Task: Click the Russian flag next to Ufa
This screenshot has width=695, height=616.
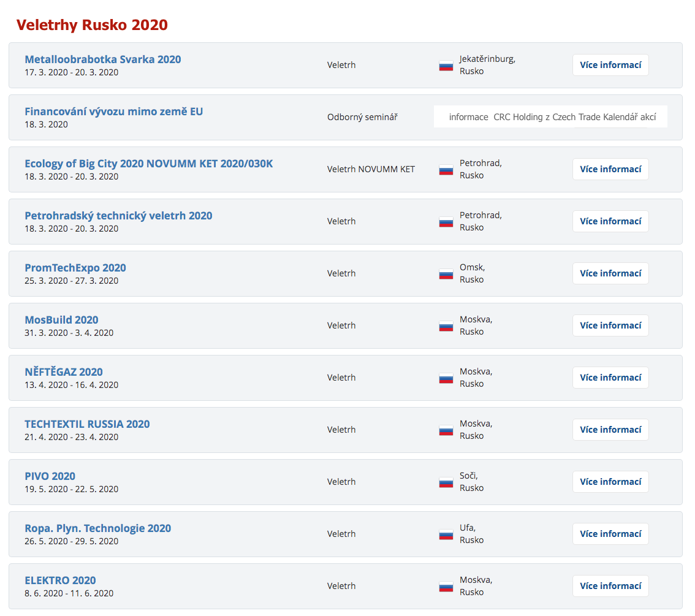Action: tap(446, 534)
